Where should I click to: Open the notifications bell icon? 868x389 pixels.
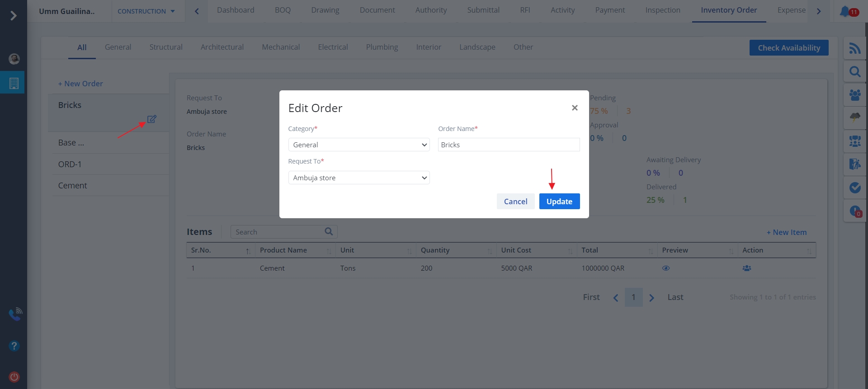844,11
